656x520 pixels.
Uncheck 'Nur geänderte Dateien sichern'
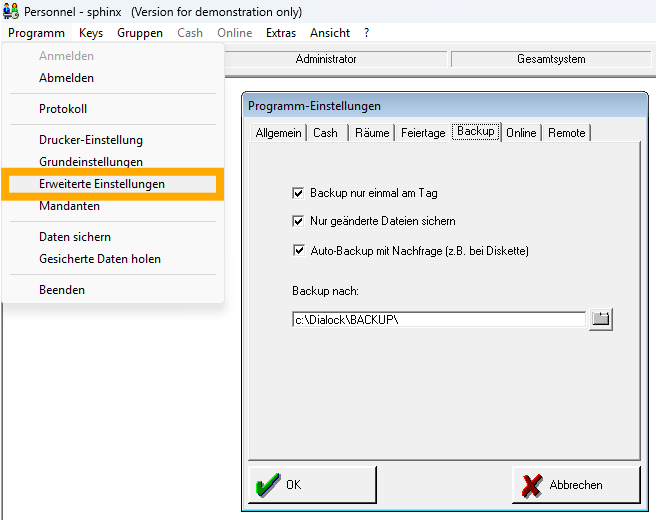click(298, 221)
